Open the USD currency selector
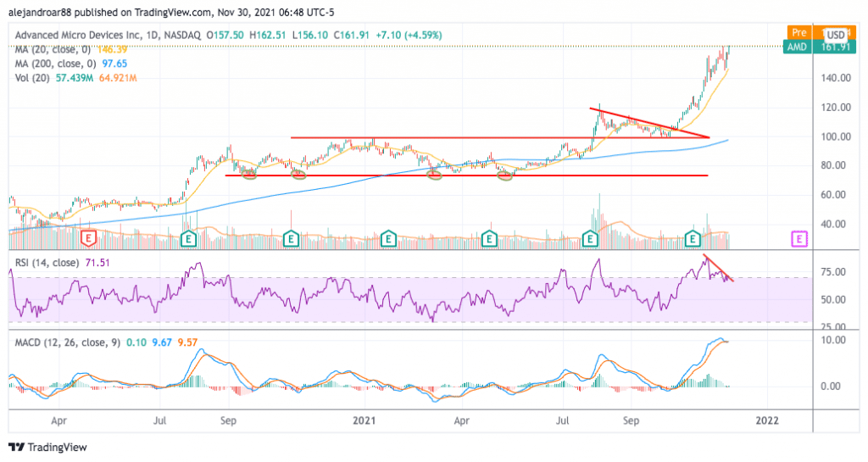 click(x=836, y=34)
